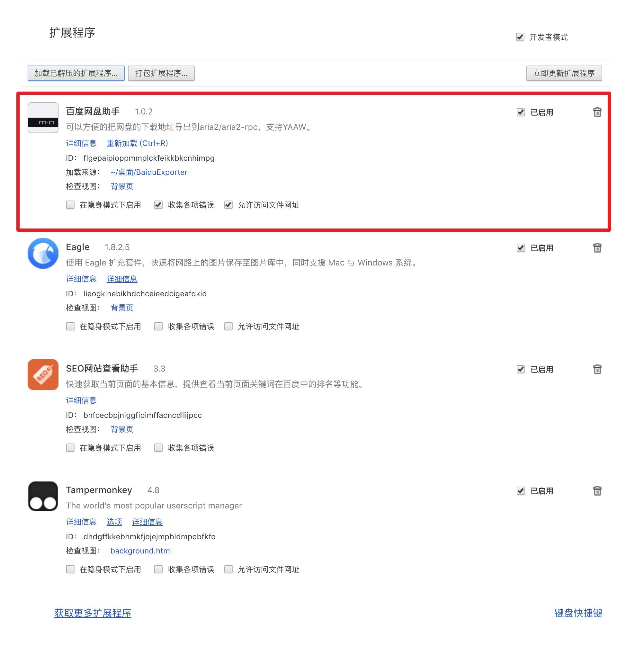Open Tampermonkey 选项 link

(114, 522)
